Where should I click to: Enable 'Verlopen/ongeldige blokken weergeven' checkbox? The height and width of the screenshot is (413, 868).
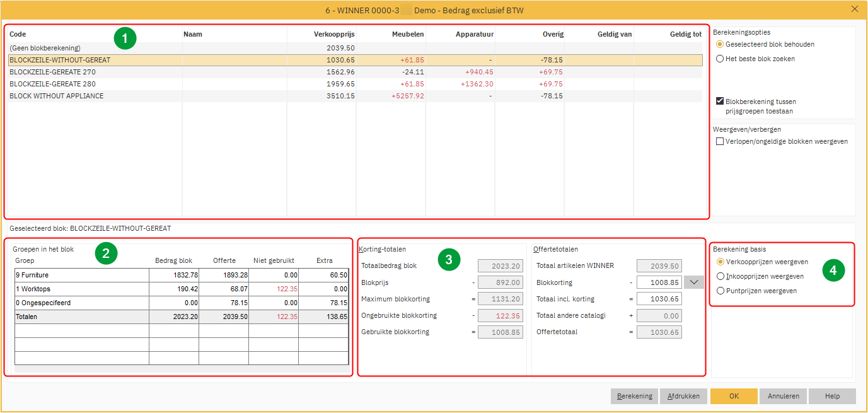(x=720, y=142)
